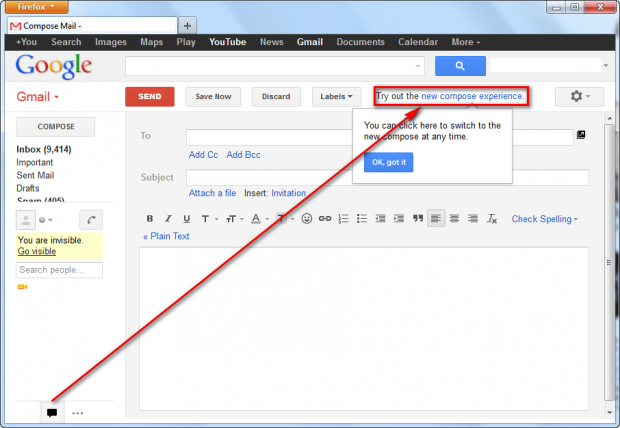
Task: Open Calendar in the Google bar
Action: pyautogui.click(x=418, y=42)
